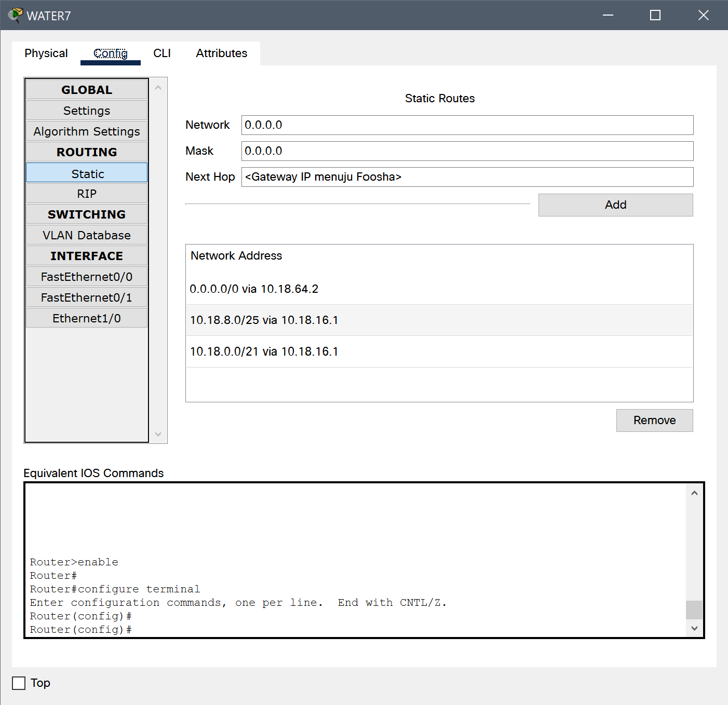This screenshot has width=728, height=705.
Task: Configure interface FastEthernet0/0
Action: click(x=87, y=277)
